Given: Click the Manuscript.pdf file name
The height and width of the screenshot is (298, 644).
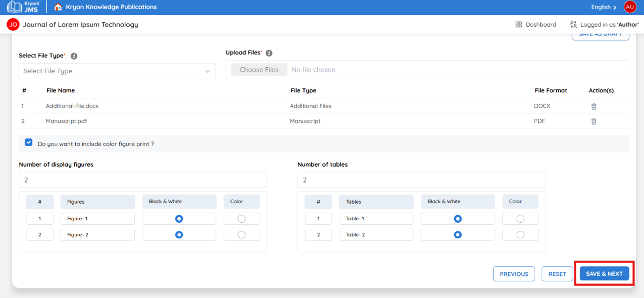Looking at the screenshot, I should coord(66,121).
